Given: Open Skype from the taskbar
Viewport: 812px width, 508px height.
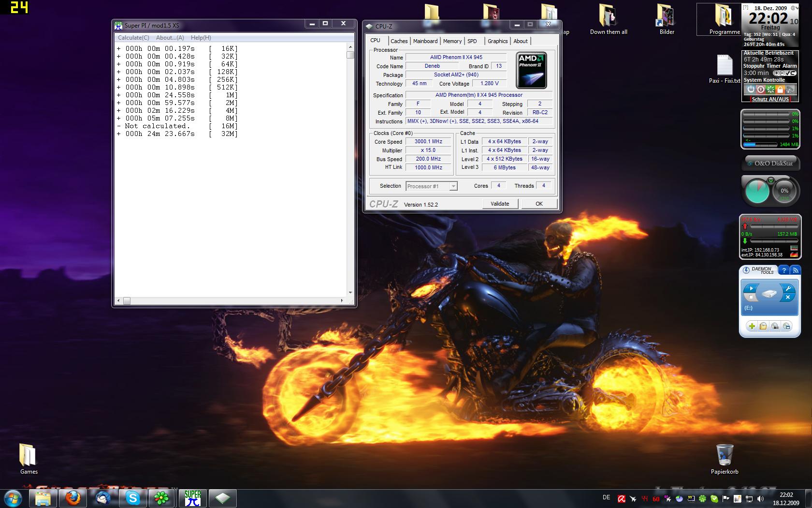Looking at the screenshot, I should pos(133,498).
